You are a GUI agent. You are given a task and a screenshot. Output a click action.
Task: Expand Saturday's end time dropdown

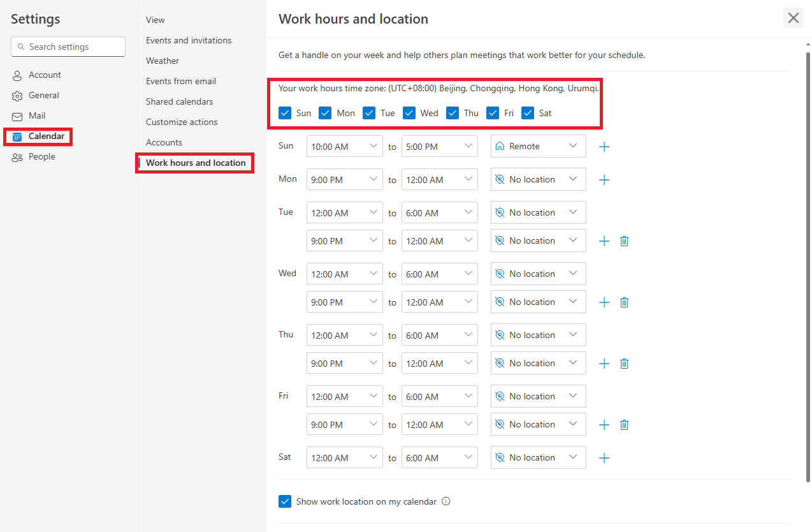pos(439,457)
